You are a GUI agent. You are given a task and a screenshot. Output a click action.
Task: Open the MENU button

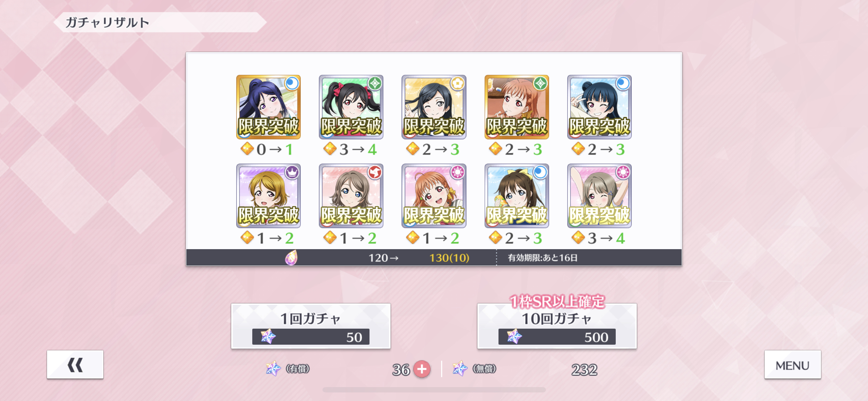click(x=792, y=364)
